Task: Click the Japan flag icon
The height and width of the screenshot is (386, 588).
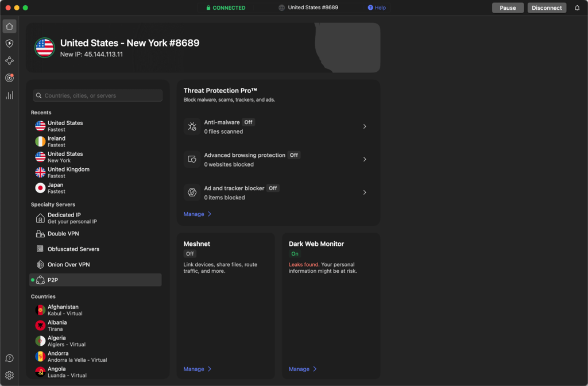Action: (40, 188)
